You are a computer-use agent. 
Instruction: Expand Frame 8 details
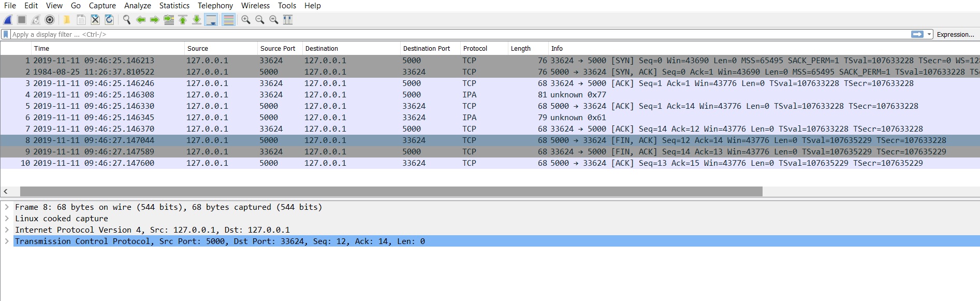tap(7, 207)
